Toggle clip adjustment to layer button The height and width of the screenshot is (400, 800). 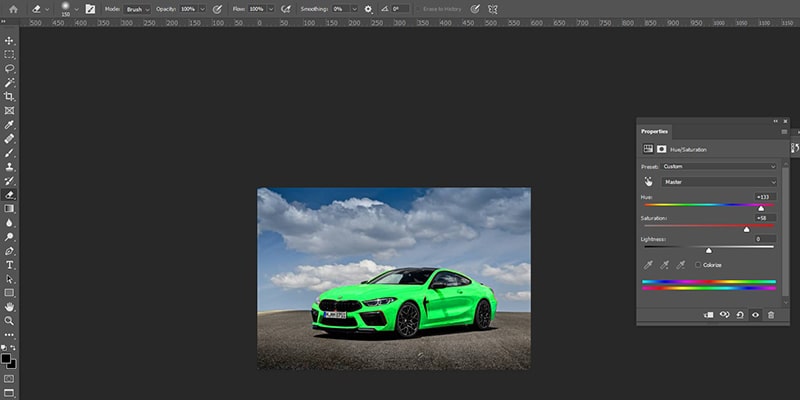click(709, 315)
